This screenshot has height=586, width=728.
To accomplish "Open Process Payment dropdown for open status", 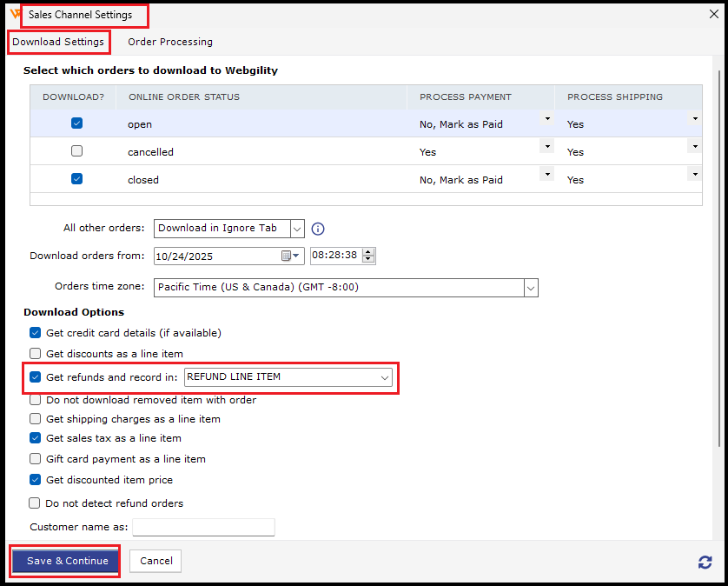I will click(546, 119).
